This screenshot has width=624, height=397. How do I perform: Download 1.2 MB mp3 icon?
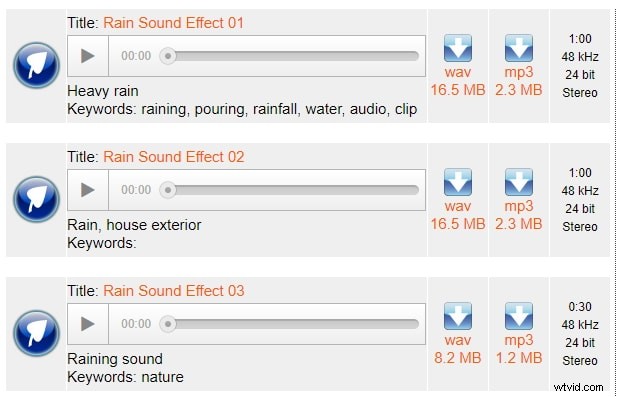[x=519, y=316]
